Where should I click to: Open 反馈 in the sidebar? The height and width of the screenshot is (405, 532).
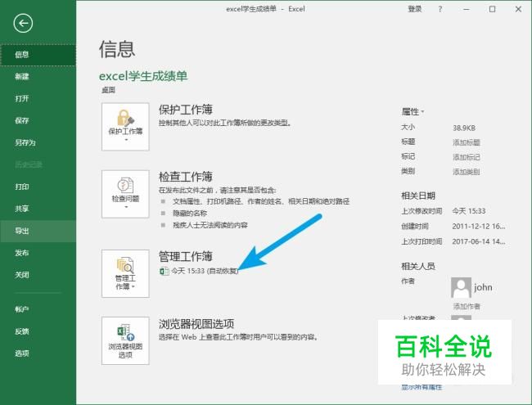coord(38,331)
